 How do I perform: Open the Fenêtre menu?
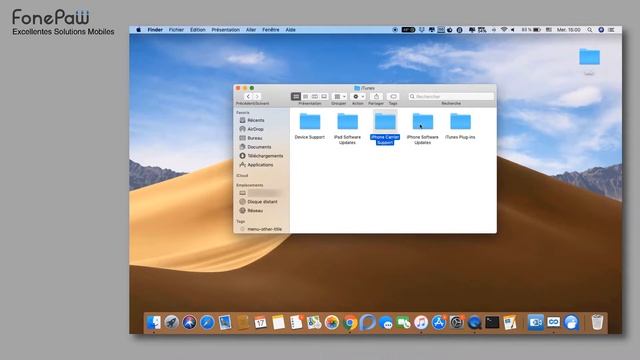coord(271,30)
